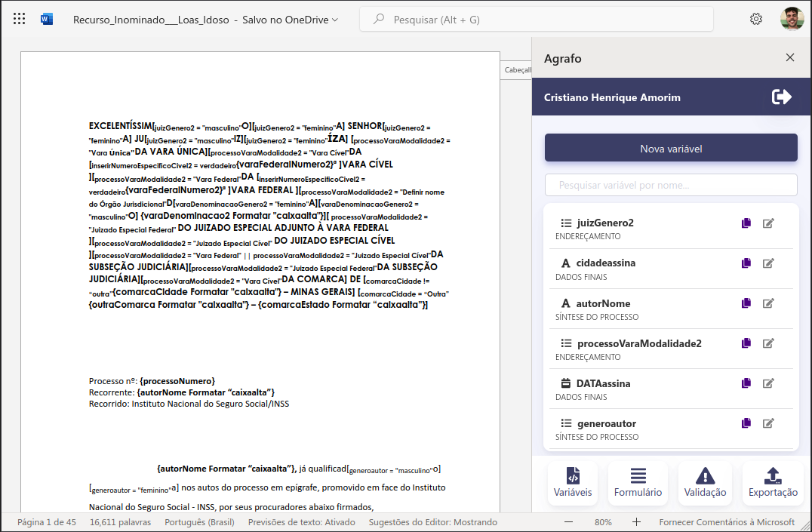Select the DATAassina variable name
Image resolution: width=812 pixels, height=532 pixels.
pos(603,383)
